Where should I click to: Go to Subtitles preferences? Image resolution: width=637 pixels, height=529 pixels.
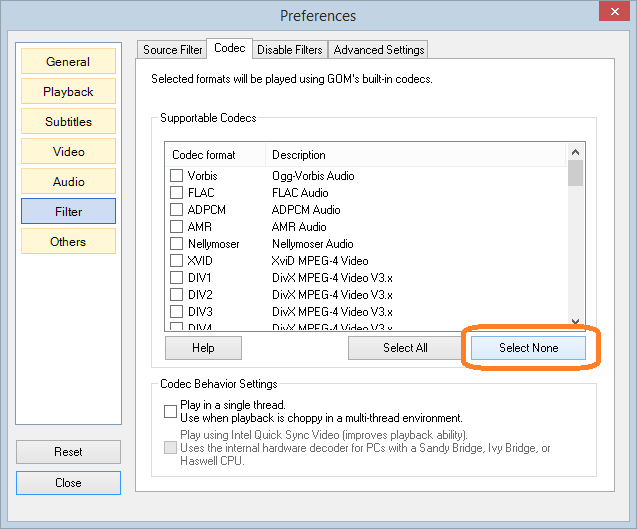point(68,122)
